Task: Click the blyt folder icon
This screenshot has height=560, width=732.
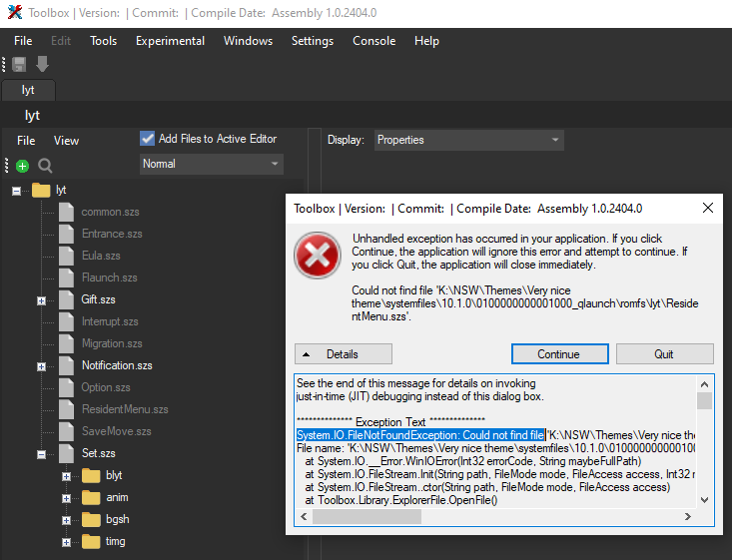Action: pos(91,475)
